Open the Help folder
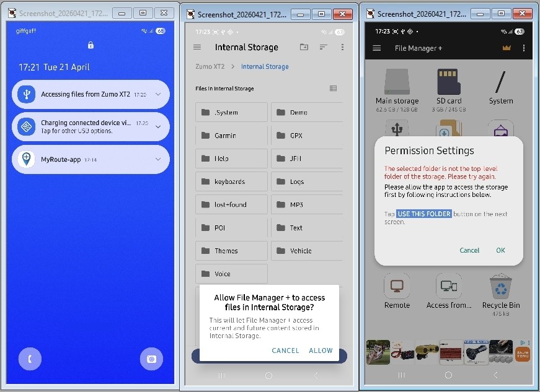Image resolution: width=540 pixels, height=392 pixels. tap(231, 158)
